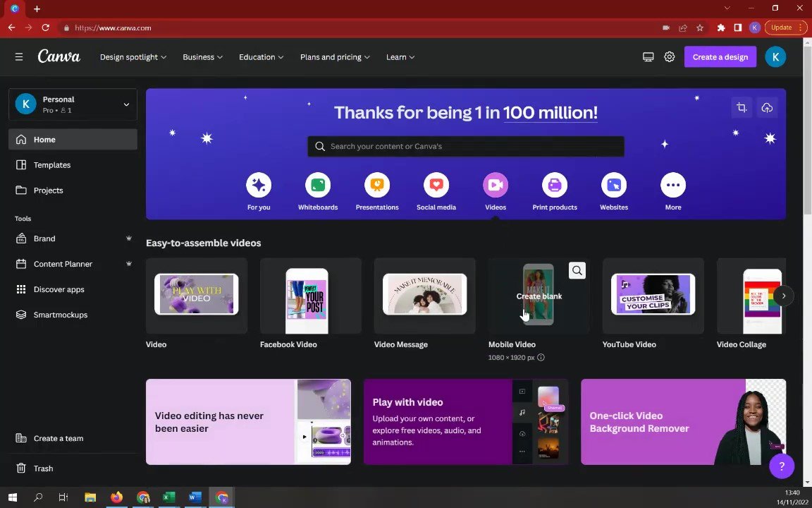Click the search your content field
812x508 pixels.
click(x=465, y=146)
